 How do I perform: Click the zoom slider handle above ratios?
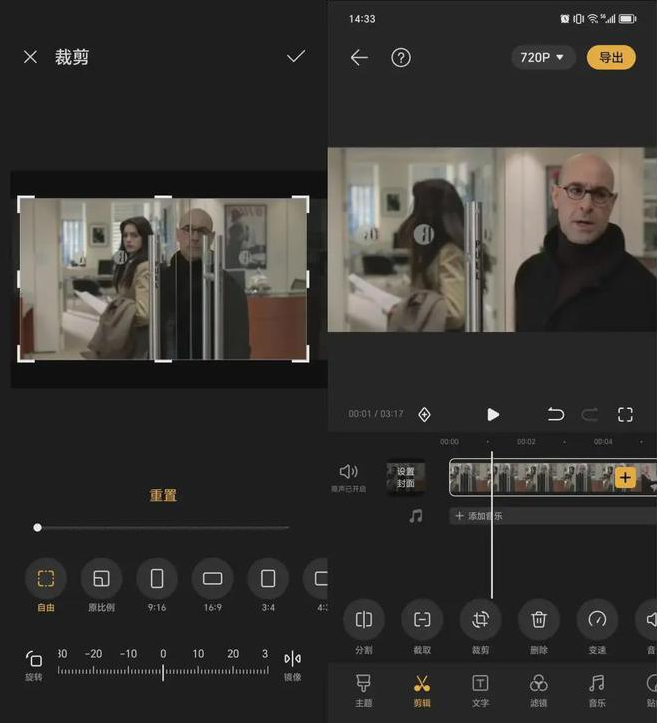point(38,527)
